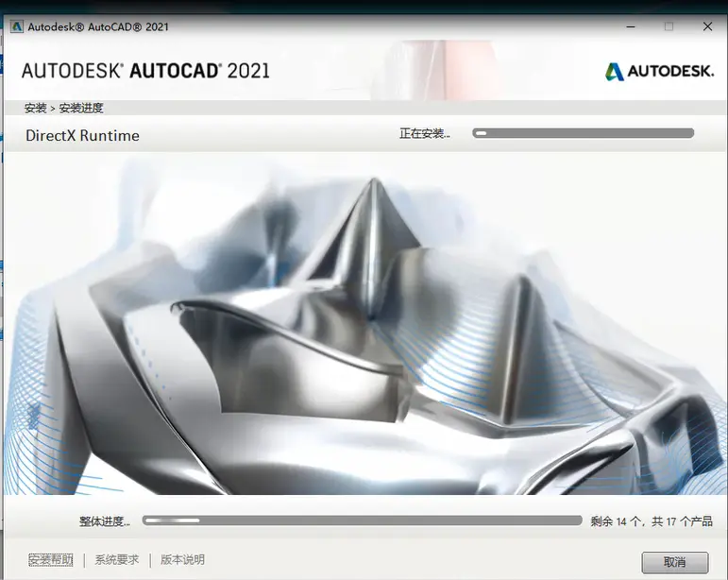Close the AutoCAD 2021 installer window

[x=707, y=26]
